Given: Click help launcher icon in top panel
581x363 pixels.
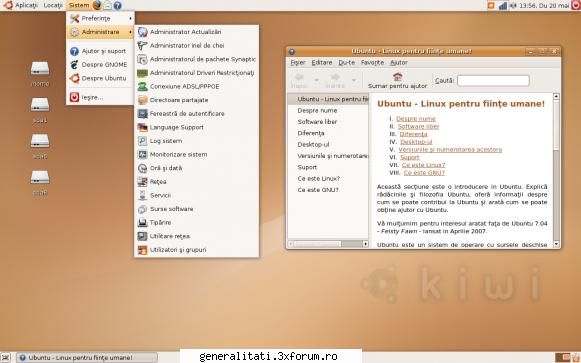Looking at the screenshot, I should (x=117, y=5).
